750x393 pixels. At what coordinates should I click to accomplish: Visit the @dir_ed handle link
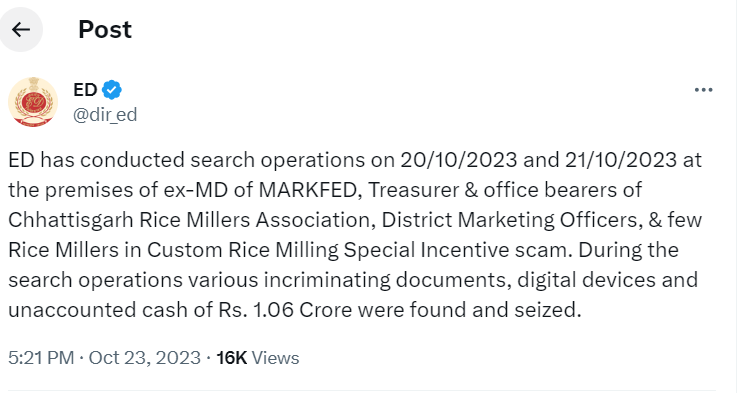(105, 115)
